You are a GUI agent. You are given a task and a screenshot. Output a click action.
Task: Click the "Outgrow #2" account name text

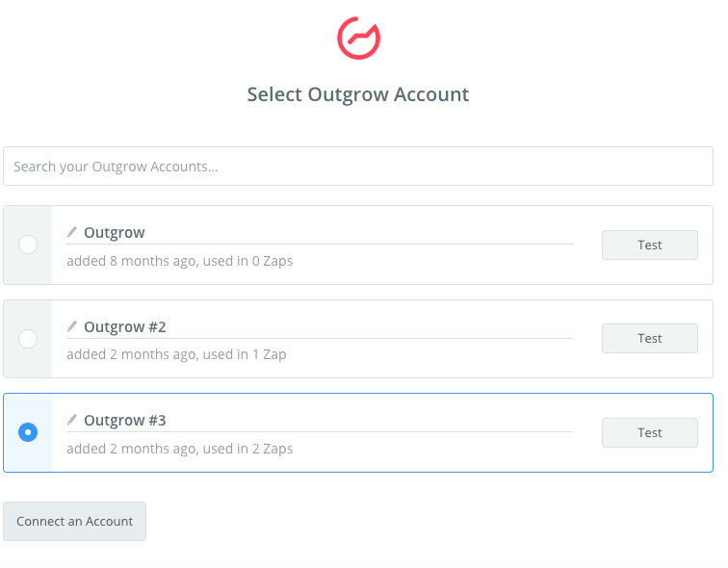pyautogui.click(x=125, y=326)
